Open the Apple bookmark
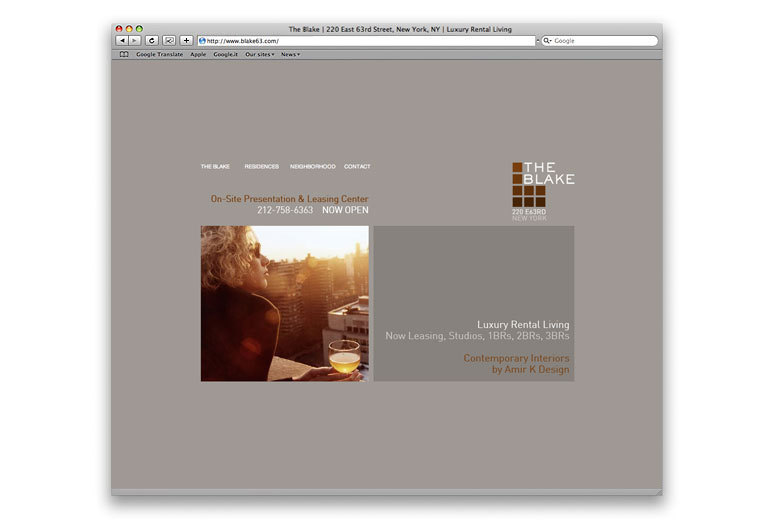Screen dimensions: 782x521 (x=198, y=54)
